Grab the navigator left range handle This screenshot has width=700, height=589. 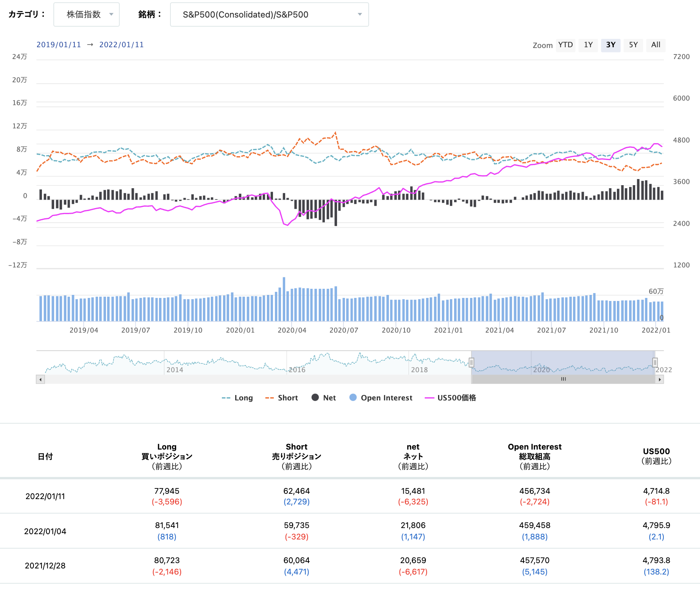click(x=472, y=362)
